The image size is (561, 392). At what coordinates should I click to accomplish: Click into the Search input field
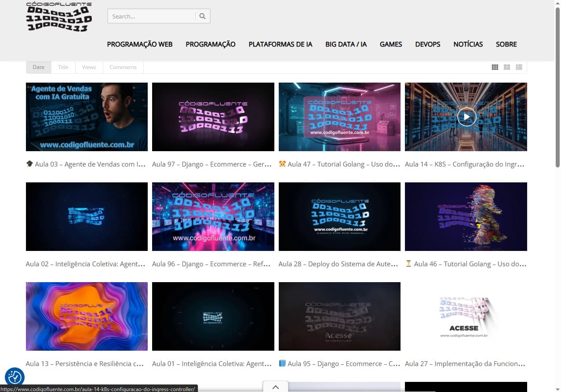[x=151, y=16]
